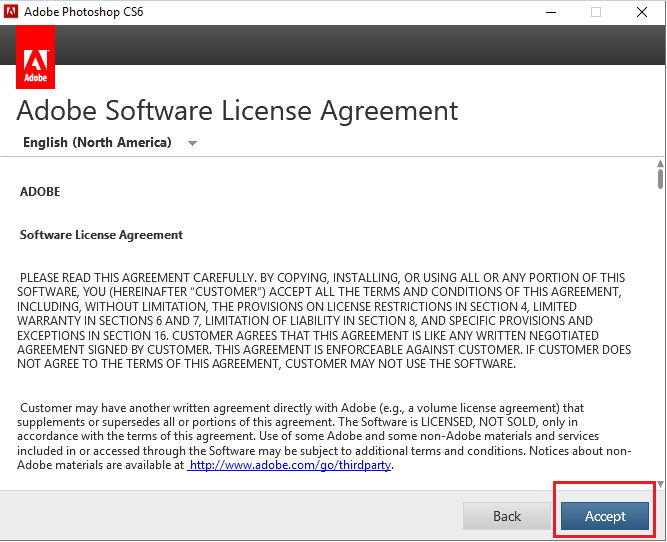
Task: Click the scrollbar up arrow
Action: [660, 163]
